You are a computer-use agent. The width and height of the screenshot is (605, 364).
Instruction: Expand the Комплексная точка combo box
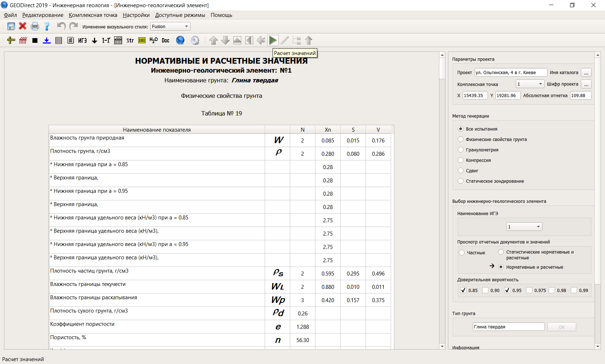[530, 84]
